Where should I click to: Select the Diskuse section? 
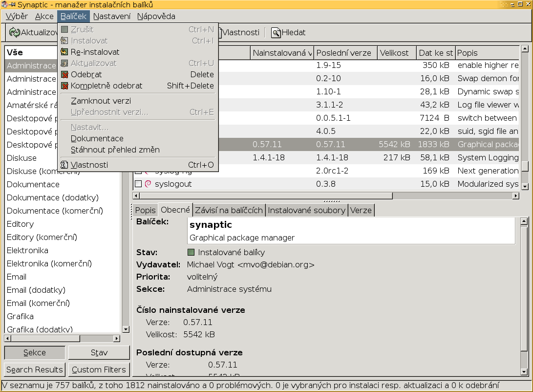point(31,158)
